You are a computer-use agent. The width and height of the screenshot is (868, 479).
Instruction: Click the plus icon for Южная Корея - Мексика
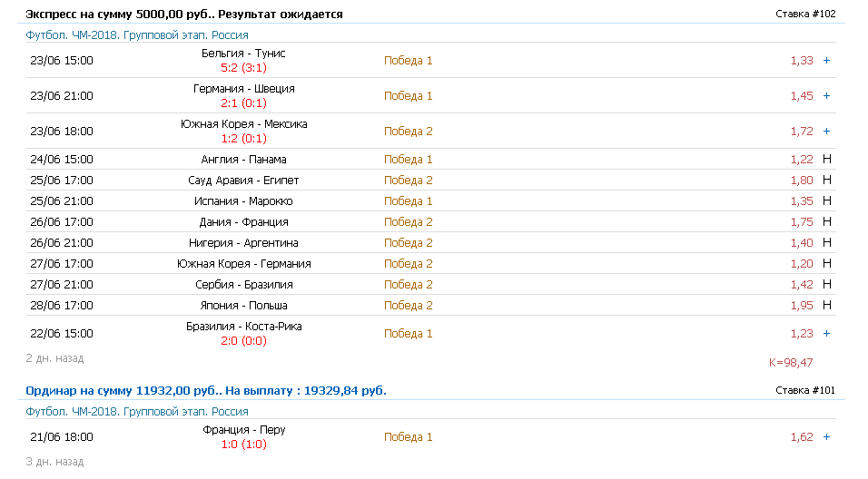(x=826, y=132)
